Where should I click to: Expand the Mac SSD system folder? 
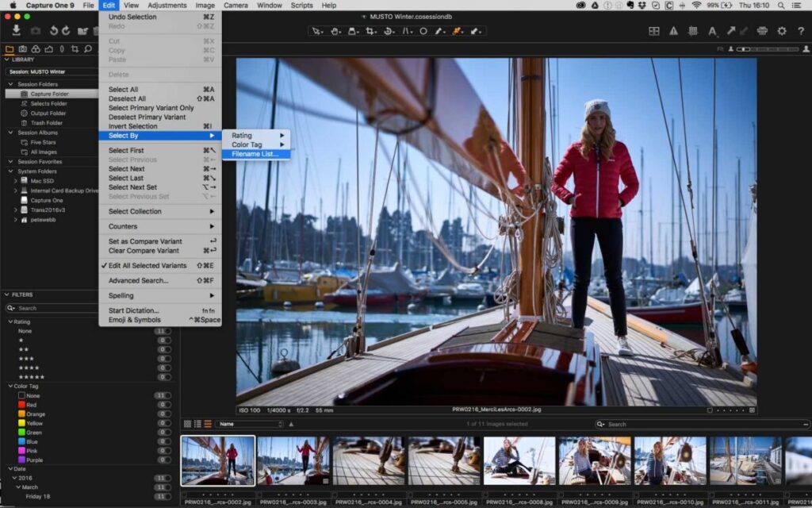15,181
